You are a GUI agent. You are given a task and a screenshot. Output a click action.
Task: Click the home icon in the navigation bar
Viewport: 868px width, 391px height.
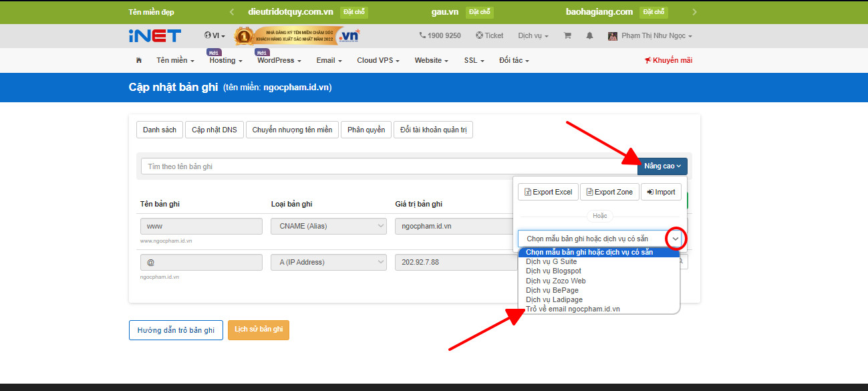point(138,60)
